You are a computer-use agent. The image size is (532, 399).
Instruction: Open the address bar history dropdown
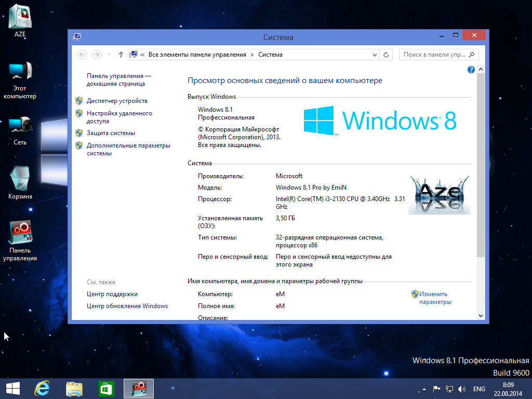click(x=375, y=55)
